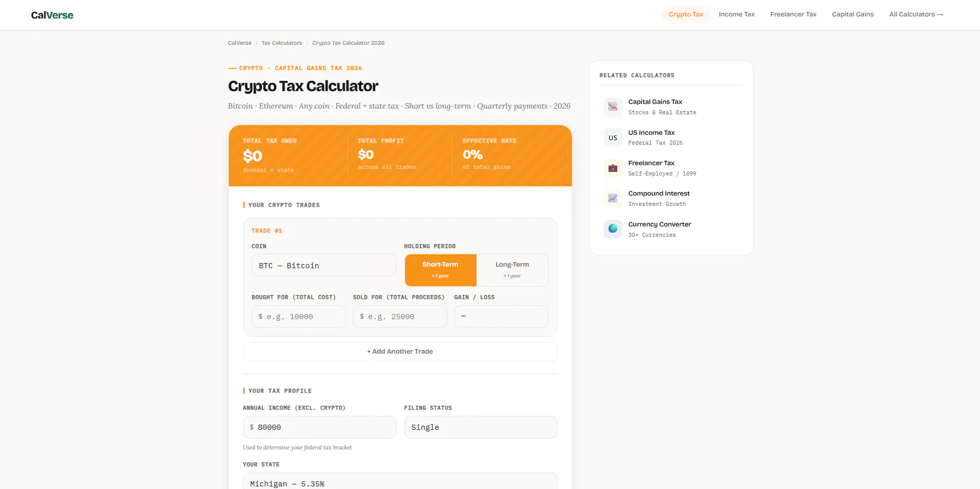Select Short-Term holding period
The image size is (980, 489).
pos(441,270)
